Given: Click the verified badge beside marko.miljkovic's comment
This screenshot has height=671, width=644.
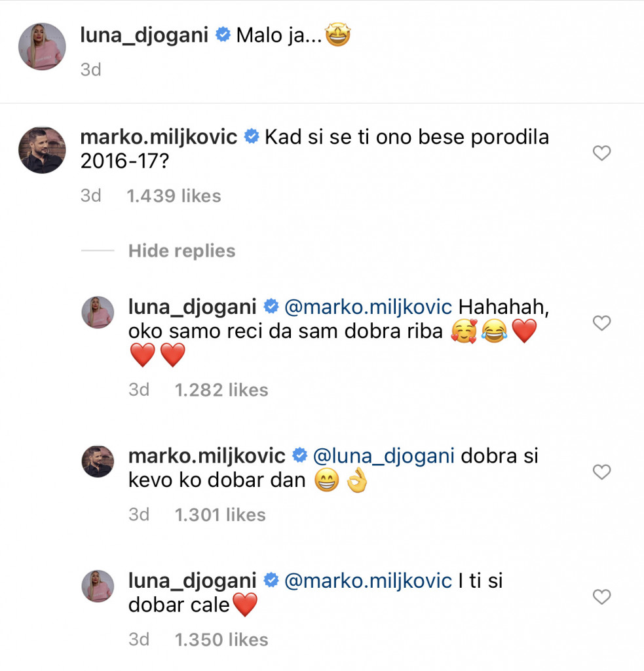Looking at the screenshot, I should [x=251, y=136].
